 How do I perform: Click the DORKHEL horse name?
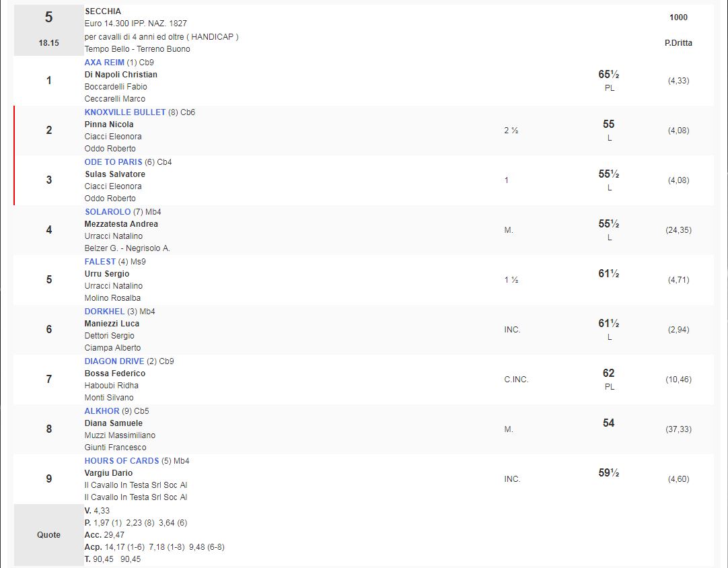click(x=104, y=312)
